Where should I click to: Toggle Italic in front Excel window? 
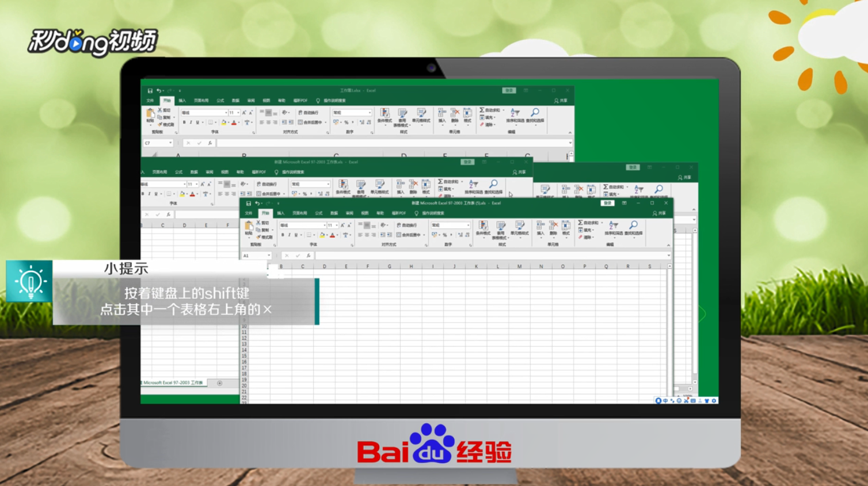click(x=290, y=235)
